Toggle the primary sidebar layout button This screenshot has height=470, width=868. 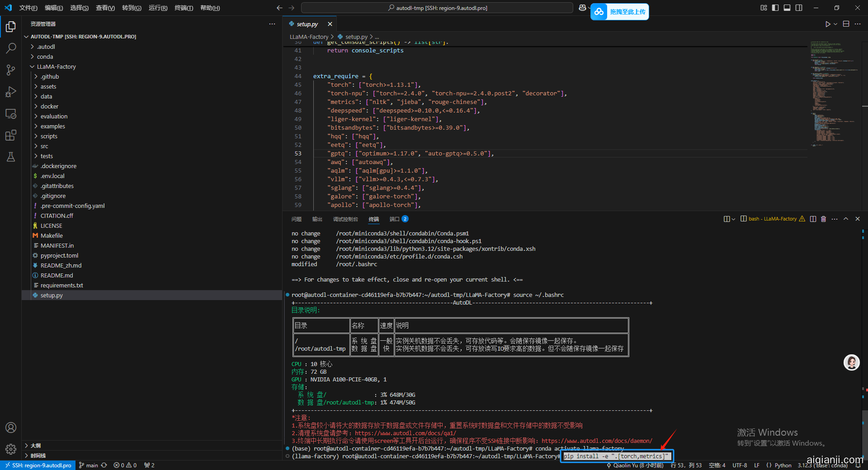tap(775, 8)
